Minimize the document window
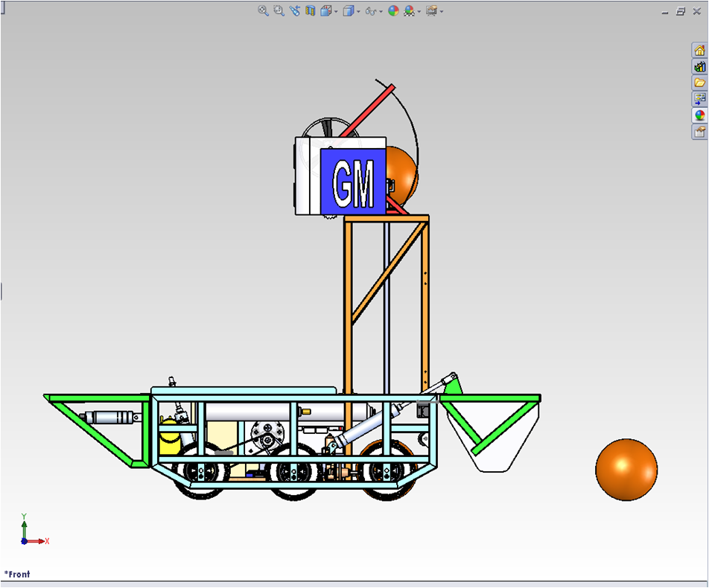This screenshot has width=709, height=588. click(x=664, y=12)
